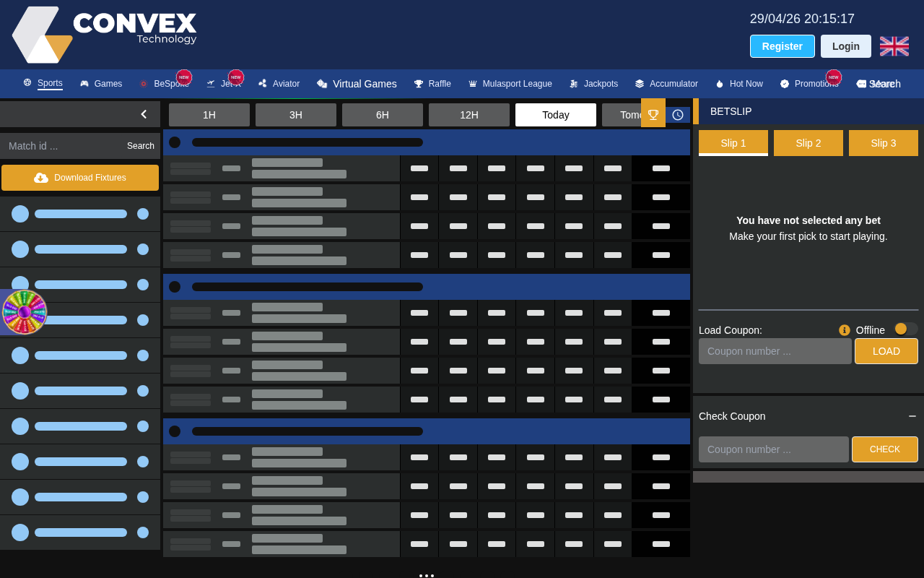
Task: Click the LOAD coupon button
Action: click(x=886, y=351)
